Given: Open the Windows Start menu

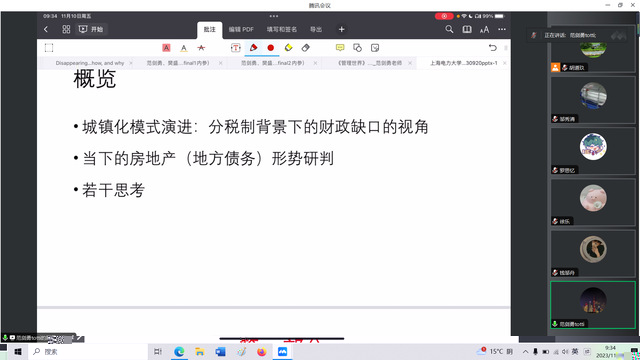Looking at the screenshot, I should [18, 351].
